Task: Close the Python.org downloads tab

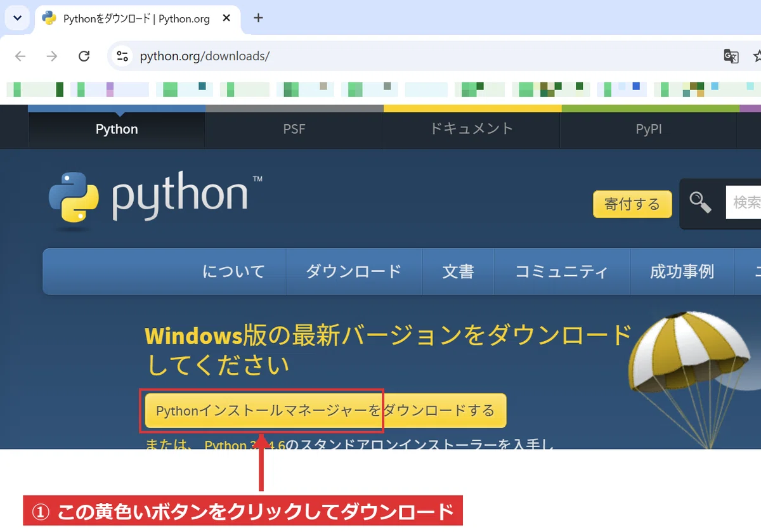Action: tap(226, 18)
